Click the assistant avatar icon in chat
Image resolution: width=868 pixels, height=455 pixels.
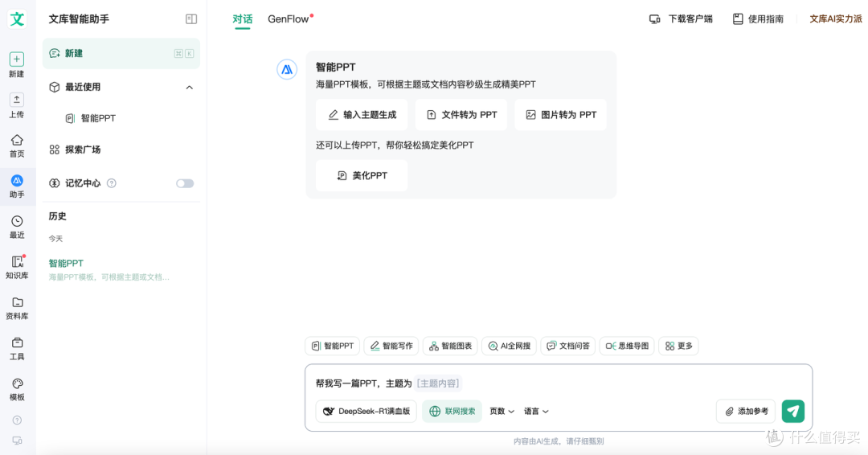pyautogui.click(x=287, y=70)
